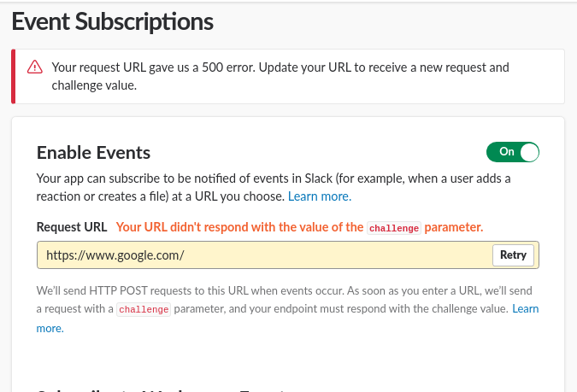This screenshot has width=577, height=392.
Task: Focus the Request URL input field
Action: (x=288, y=255)
